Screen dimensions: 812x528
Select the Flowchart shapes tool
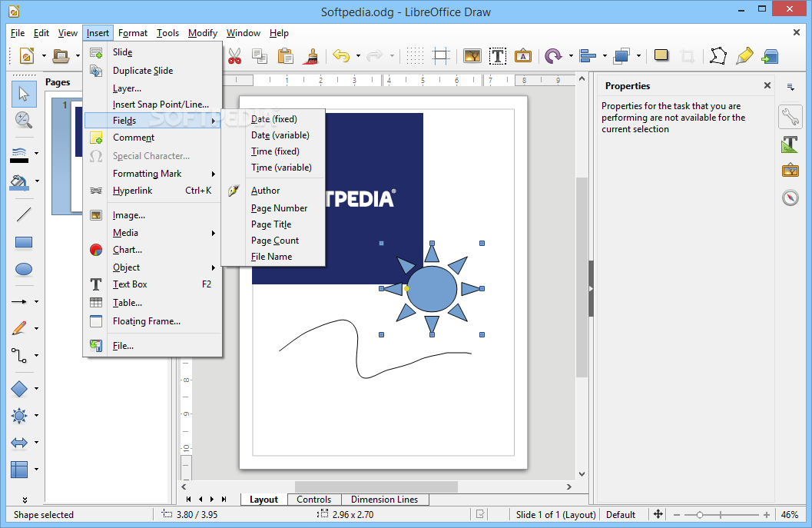click(x=19, y=470)
